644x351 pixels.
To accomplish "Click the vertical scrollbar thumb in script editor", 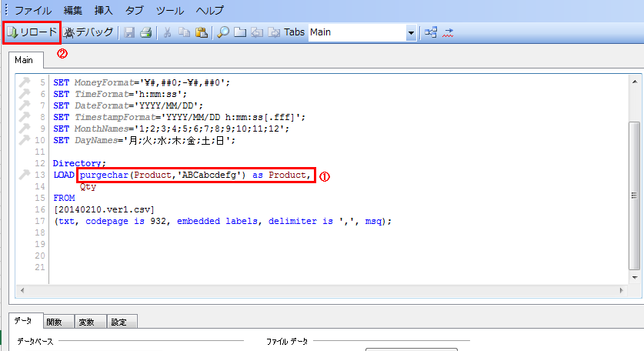I will pos(635,196).
